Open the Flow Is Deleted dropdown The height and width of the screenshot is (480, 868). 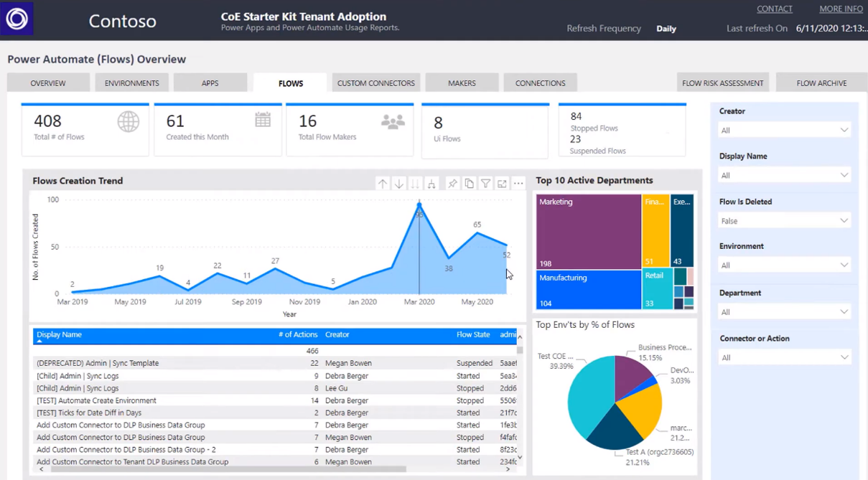784,221
